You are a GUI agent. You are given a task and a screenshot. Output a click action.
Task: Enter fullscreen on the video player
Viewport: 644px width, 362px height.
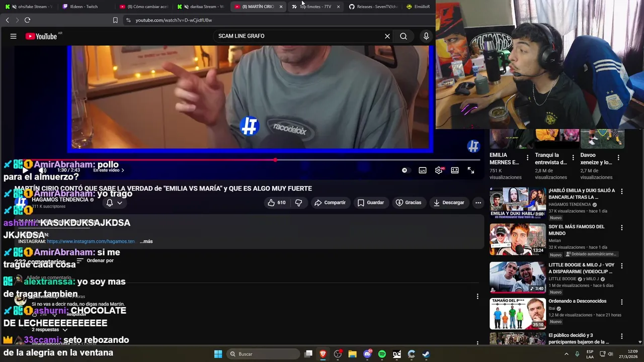click(471, 170)
